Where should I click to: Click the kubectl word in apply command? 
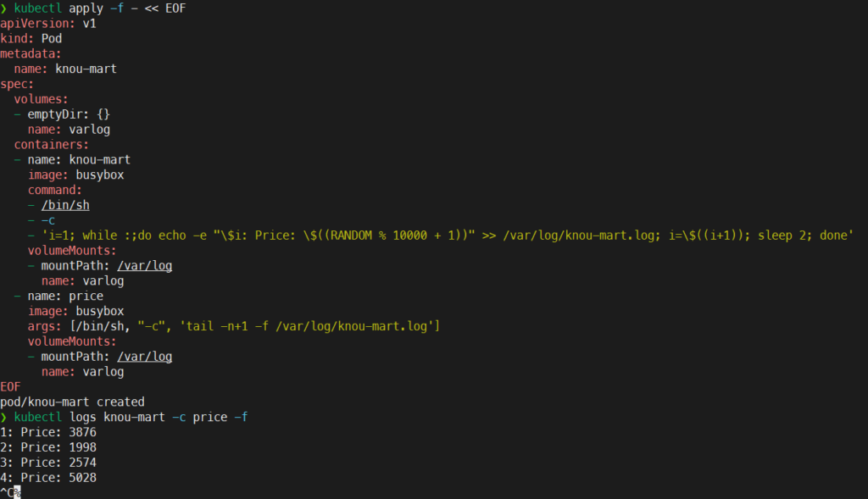37,8
